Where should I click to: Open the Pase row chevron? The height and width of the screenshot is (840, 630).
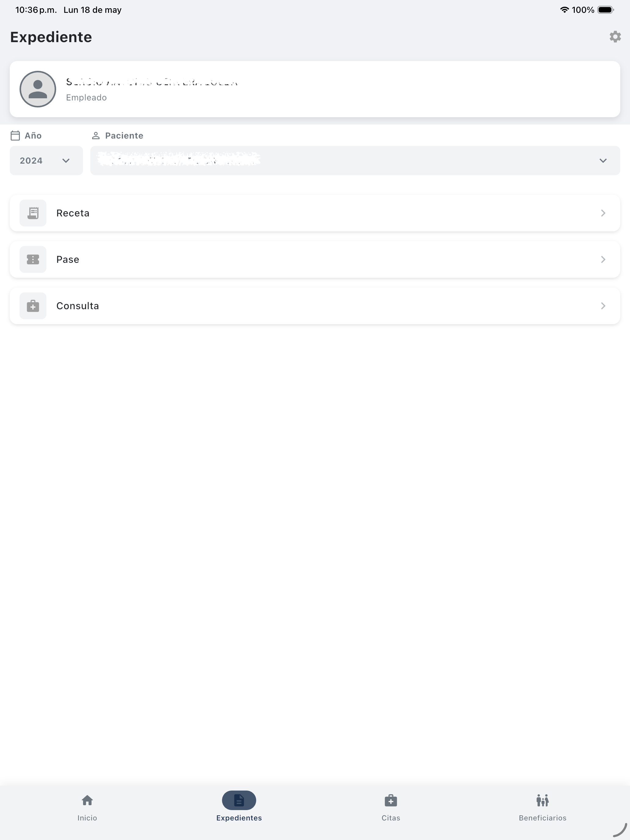603,259
